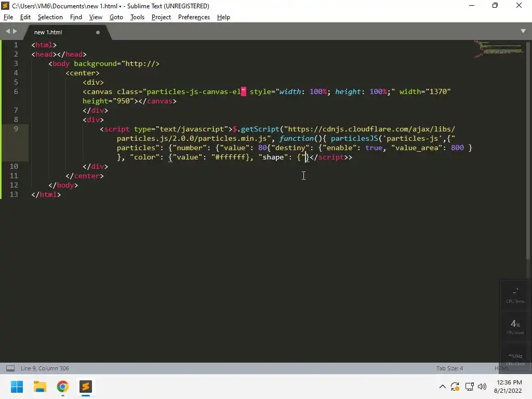The image size is (532, 399).
Task: Click line number 1 in gutter
Action: (x=16, y=45)
